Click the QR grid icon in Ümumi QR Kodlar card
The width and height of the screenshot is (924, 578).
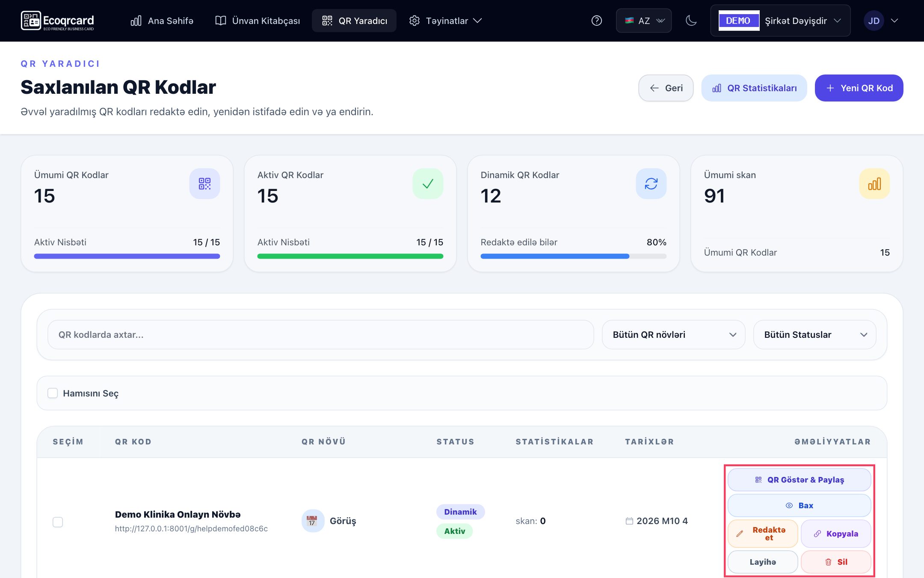[204, 184]
